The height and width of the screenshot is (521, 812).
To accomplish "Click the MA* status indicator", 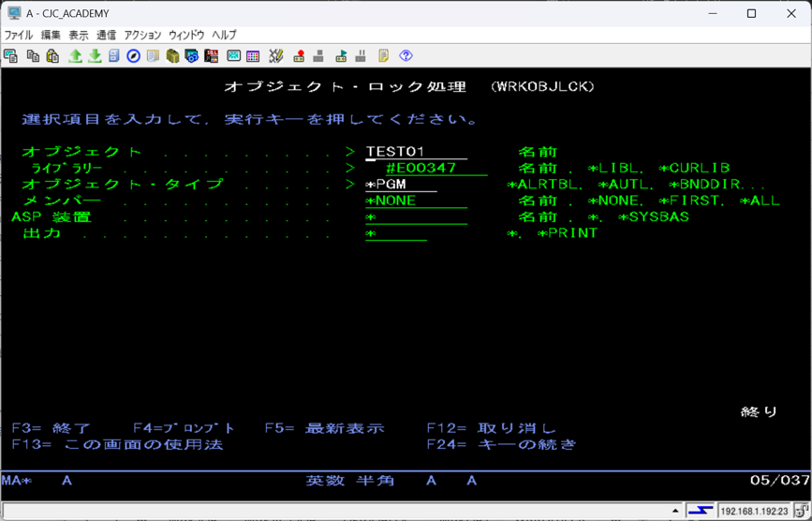I will click(17, 481).
